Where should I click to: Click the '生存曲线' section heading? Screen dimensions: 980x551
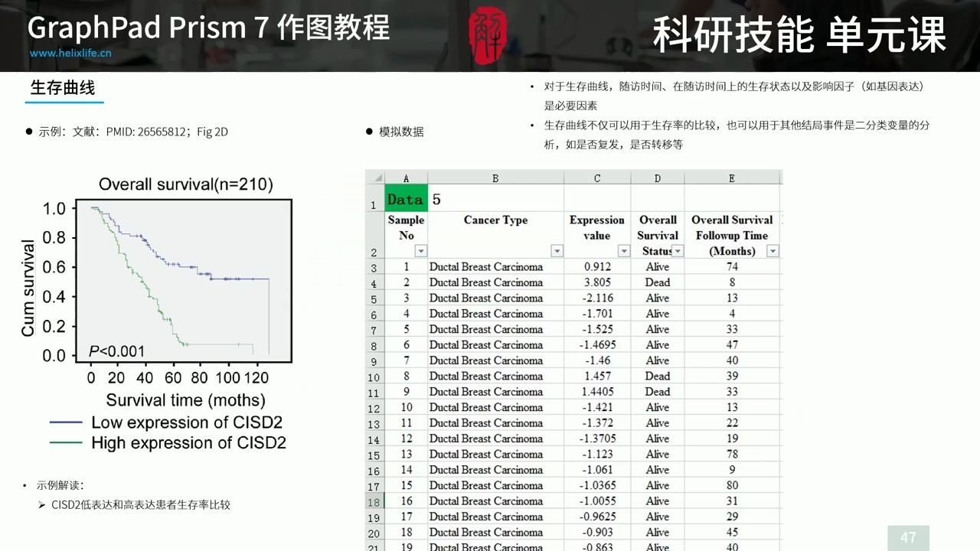pyautogui.click(x=63, y=87)
